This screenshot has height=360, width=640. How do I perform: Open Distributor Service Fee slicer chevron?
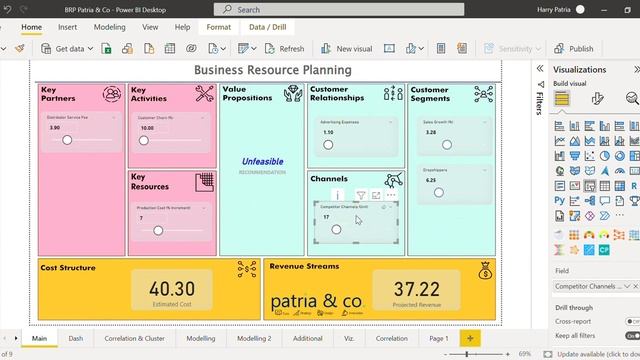click(x=114, y=118)
